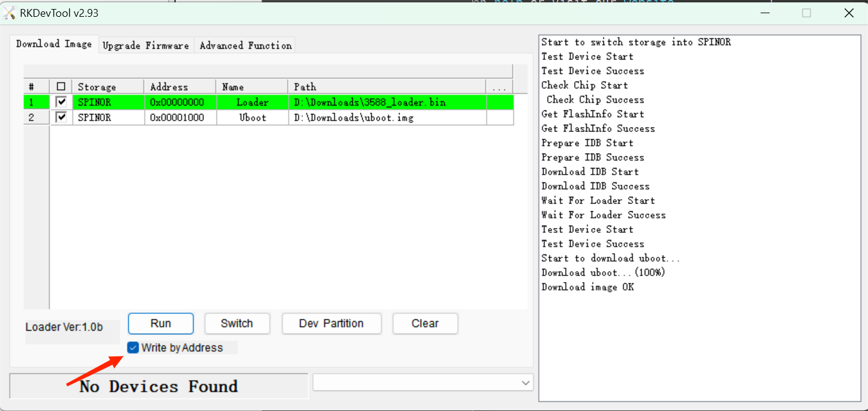Click log line 'Get FlashInfo Start'

[x=593, y=114]
